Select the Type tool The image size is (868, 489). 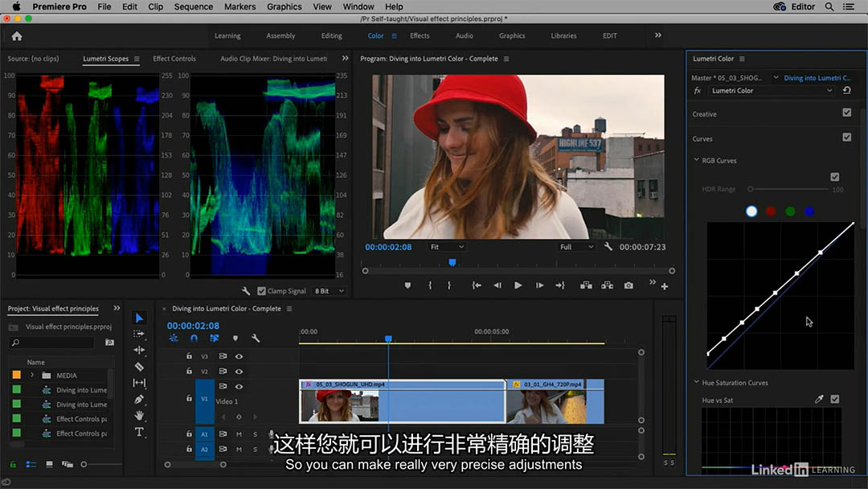(139, 432)
